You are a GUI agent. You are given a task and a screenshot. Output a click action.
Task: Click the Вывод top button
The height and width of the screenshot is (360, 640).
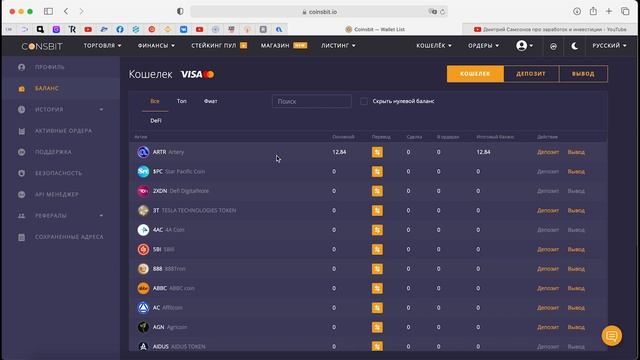pos(583,74)
